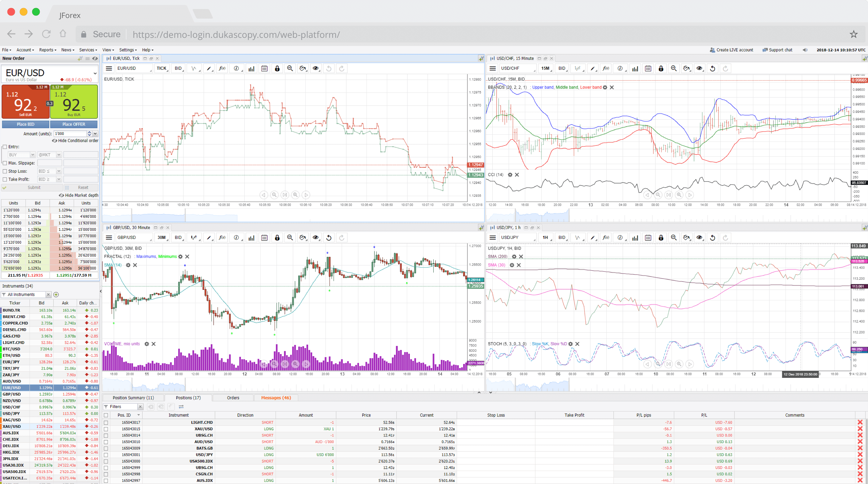Open the 30M period dropdown in GBP/USD chart
This screenshot has height=484, width=868.
click(162, 238)
